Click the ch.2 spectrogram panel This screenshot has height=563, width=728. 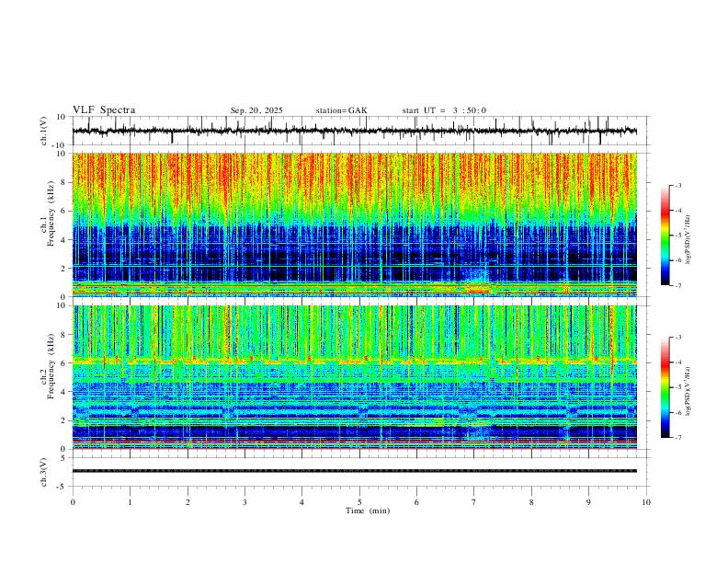(355, 377)
